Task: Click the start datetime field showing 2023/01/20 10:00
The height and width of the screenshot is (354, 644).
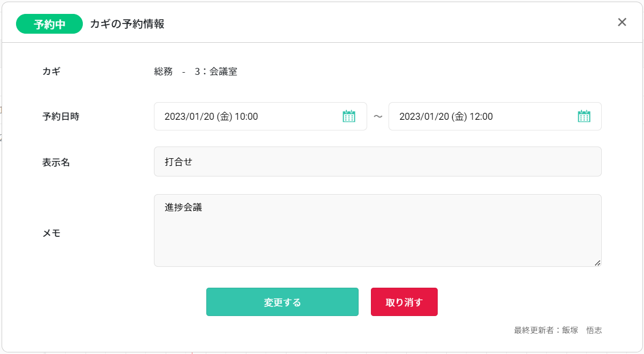Action: [240, 116]
